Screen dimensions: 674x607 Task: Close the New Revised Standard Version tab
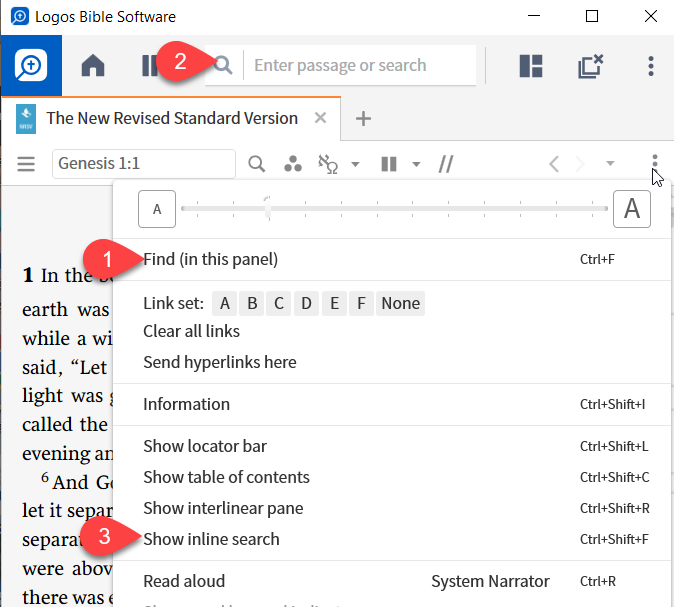point(320,117)
